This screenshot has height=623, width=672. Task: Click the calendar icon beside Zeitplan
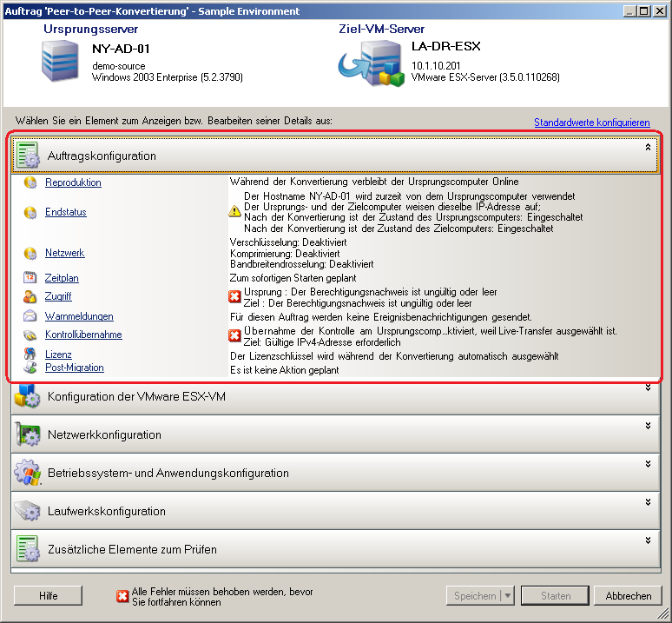coord(30,277)
